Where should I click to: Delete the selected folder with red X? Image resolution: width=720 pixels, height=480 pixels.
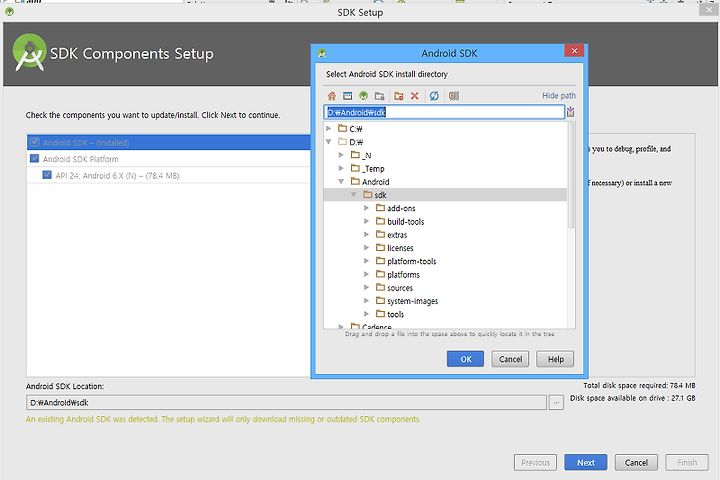(x=415, y=96)
